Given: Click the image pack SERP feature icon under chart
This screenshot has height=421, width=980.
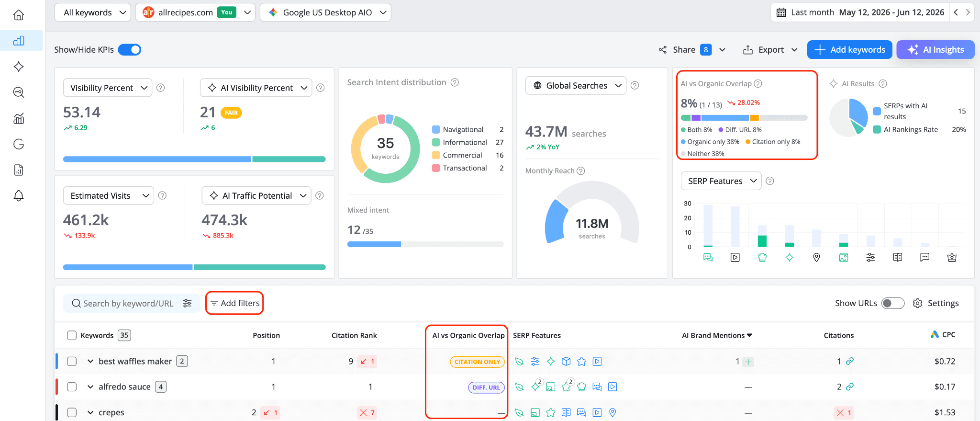Looking at the screenshot, I should pos(844,257).
